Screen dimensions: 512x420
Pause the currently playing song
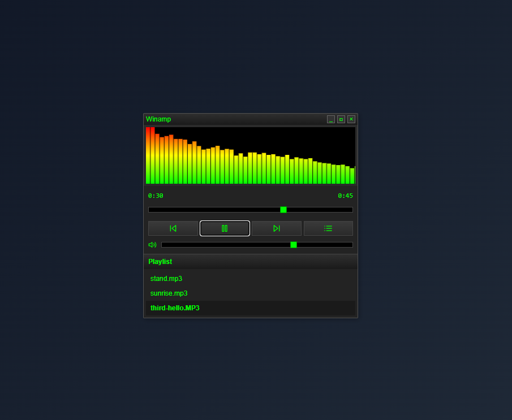[x=225, y=228]
